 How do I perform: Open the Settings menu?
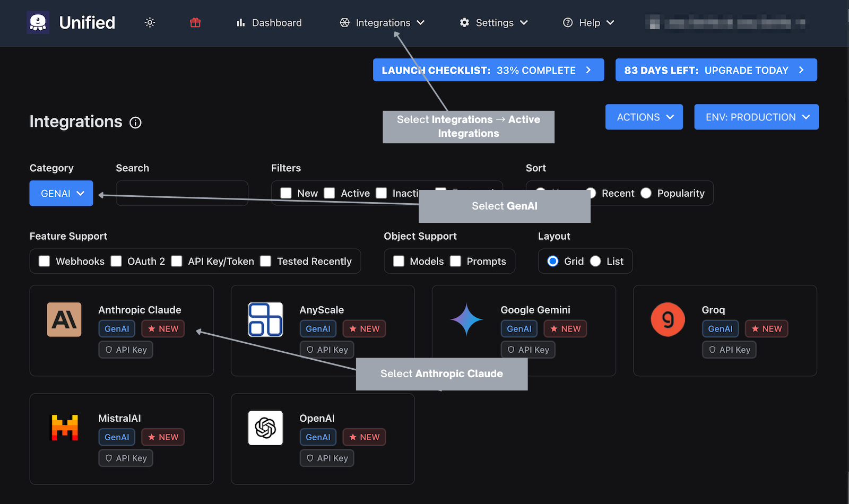[493, 22]
